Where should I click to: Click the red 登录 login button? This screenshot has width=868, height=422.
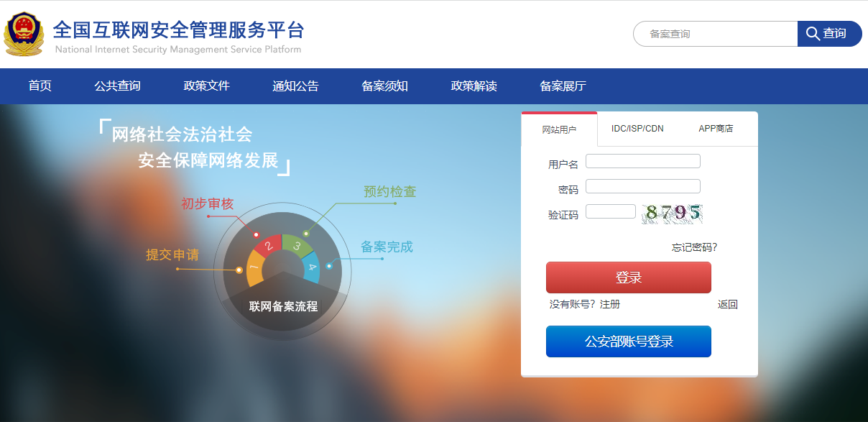[628, 277]
